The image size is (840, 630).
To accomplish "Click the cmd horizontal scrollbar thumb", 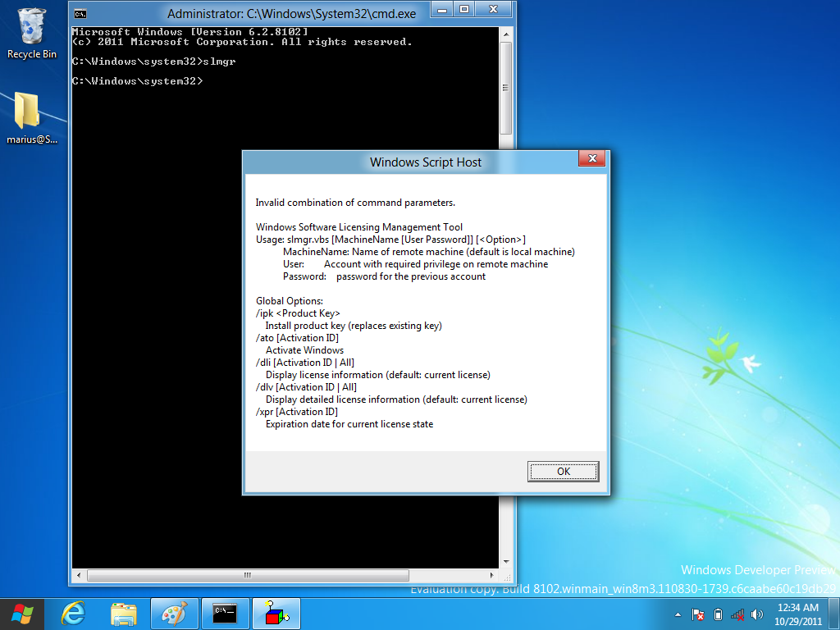I will [x=248, y=575].
